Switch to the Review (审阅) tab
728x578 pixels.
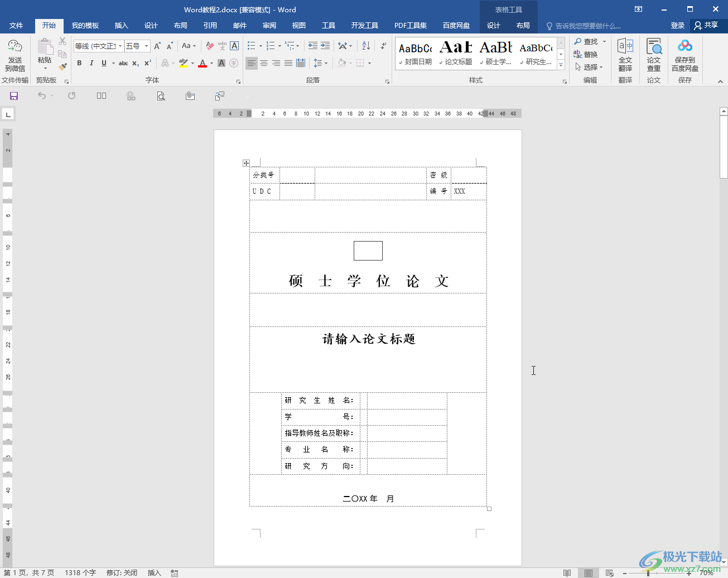pos(269,26)
